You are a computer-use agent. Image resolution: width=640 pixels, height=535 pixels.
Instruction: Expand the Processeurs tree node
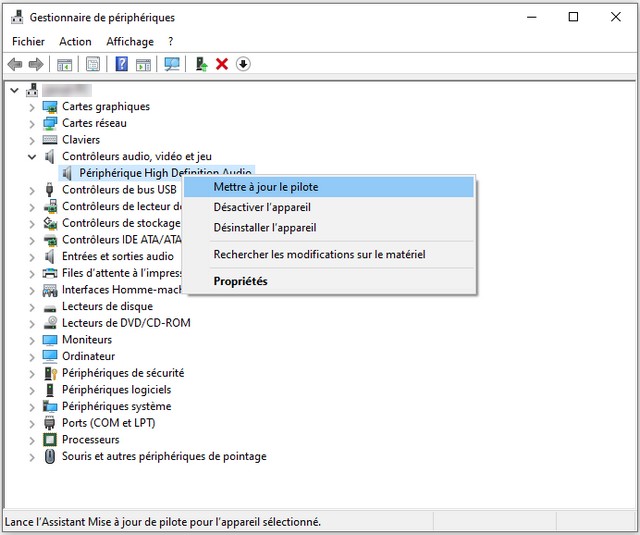(33, 440)
